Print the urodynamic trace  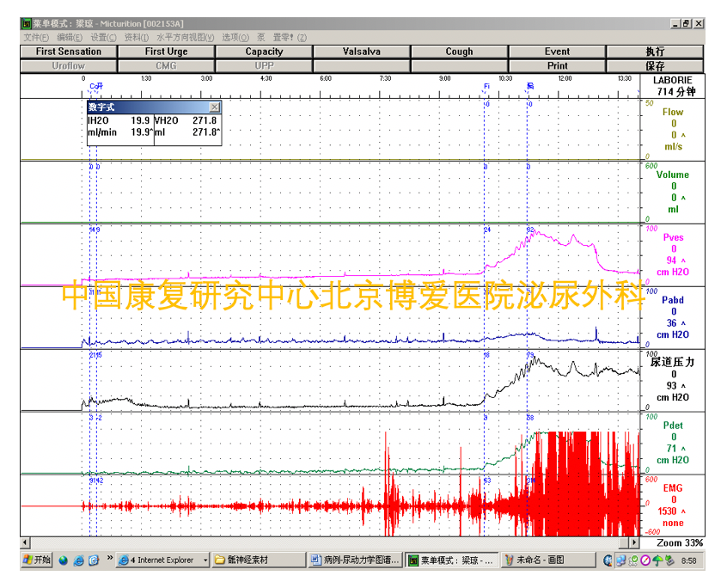[x=558, y=66]
